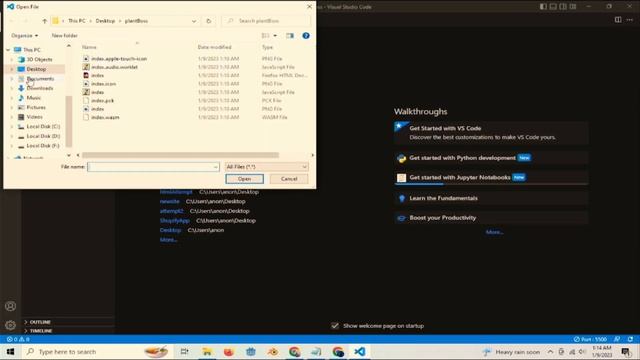640x360 pixels.
Task: Click More... under Walkthroughs
Action: [494, 232]
